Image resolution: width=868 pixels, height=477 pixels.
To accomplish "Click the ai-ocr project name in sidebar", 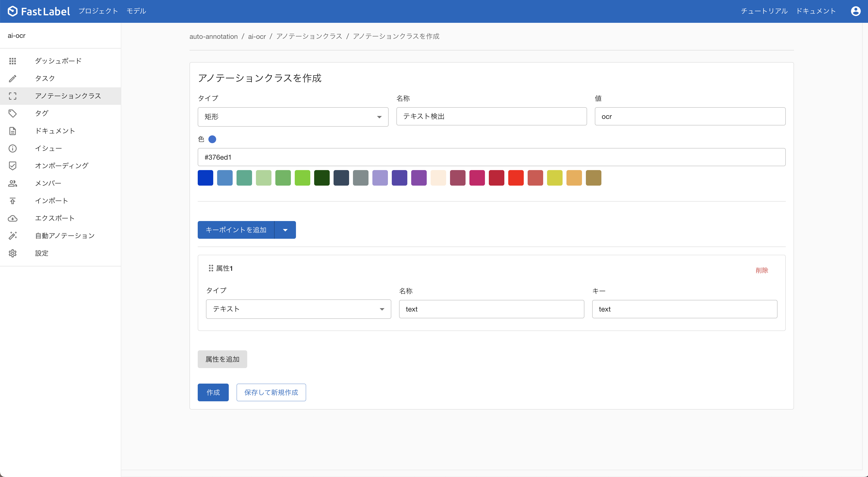I will (x=16, y=36).
